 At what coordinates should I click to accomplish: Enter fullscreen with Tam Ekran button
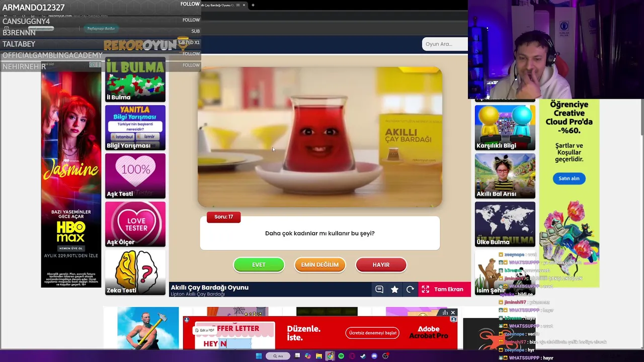point(443,289)
